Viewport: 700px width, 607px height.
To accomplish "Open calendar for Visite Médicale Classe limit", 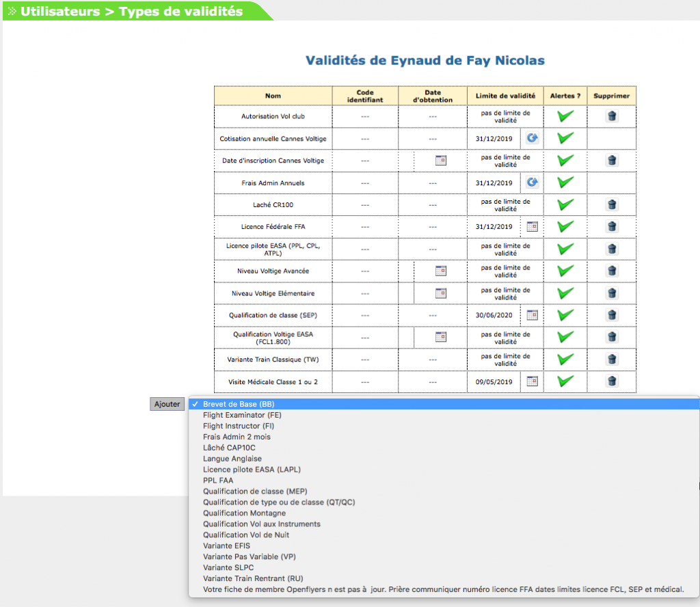I will pyautogui.click(x=532, y=381).
